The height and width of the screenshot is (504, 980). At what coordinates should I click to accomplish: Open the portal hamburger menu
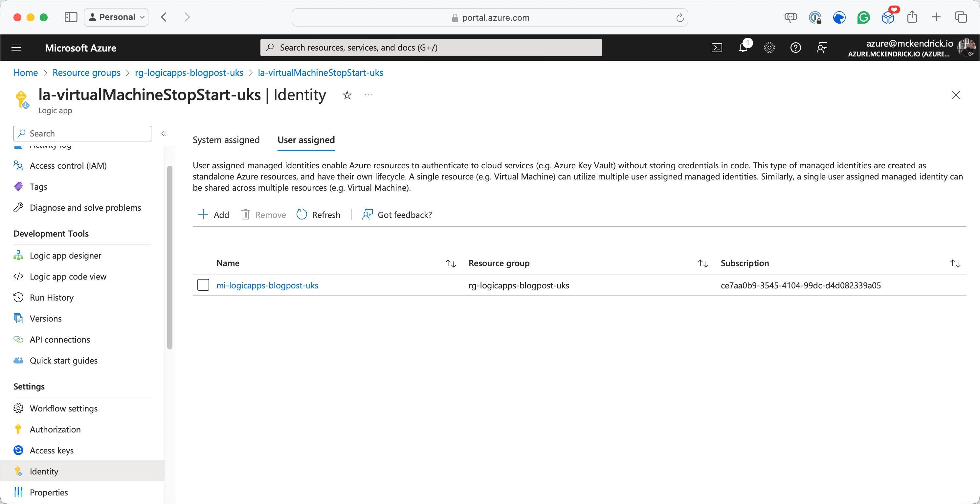(16, 48)
